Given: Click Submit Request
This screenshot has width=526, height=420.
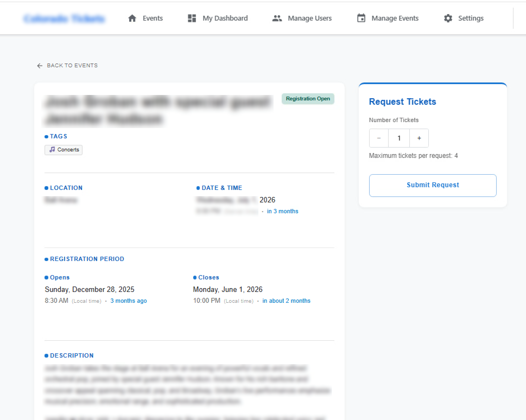Looking at the screenshot, I should point(433,185).
